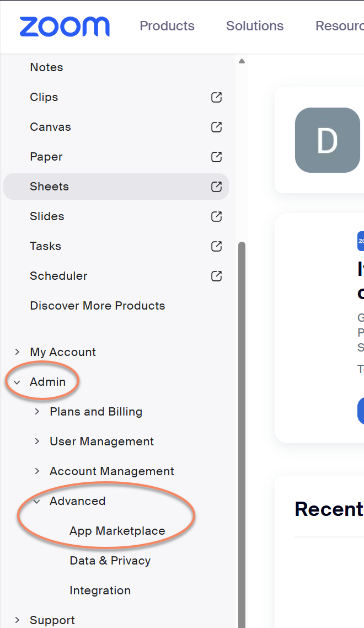Open external link icon for Paper

pos(216,157)
